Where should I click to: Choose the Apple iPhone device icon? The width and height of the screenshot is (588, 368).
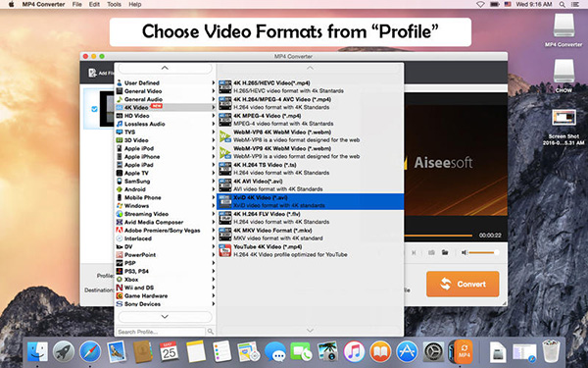120,157
